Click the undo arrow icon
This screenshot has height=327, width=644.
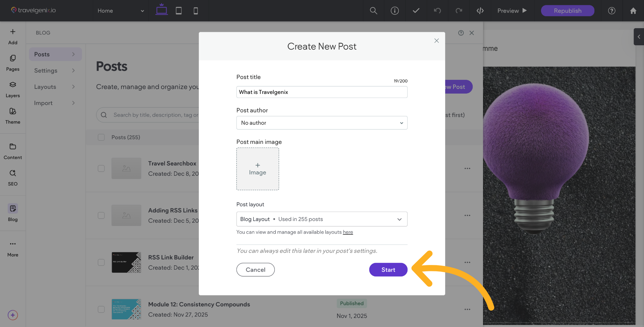pyautogui.click(x=437, y=11)
